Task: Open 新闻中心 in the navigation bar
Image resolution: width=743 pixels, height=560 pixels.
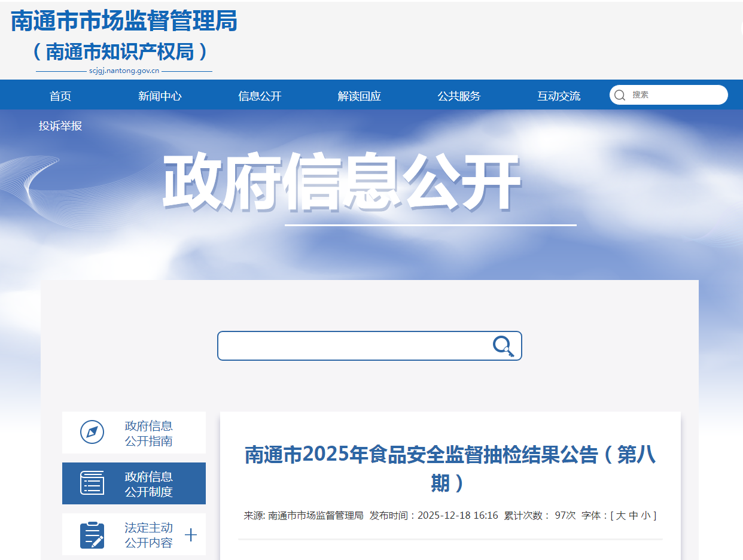Action: (x=160, y=96)
